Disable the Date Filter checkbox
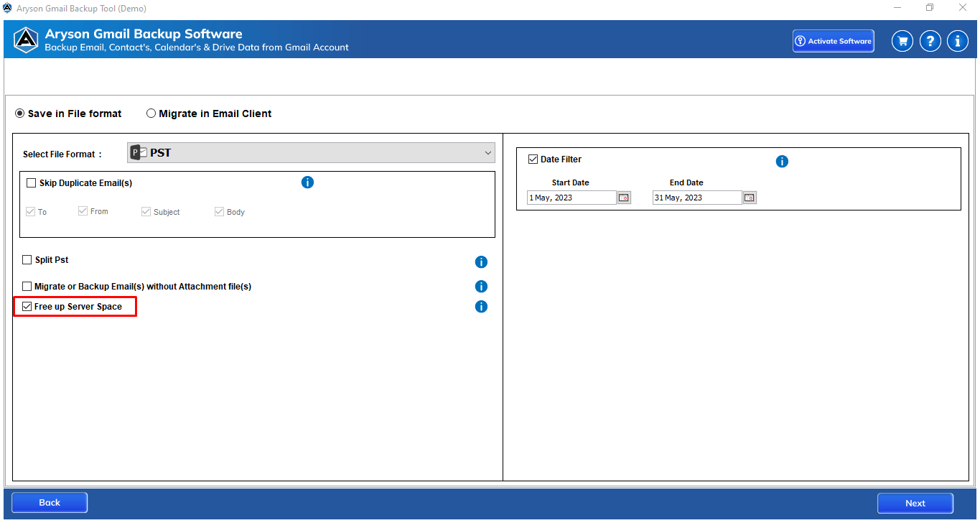The height and width of the screenshot is (523, 980). pyautogui.click(x=533, y=159)
